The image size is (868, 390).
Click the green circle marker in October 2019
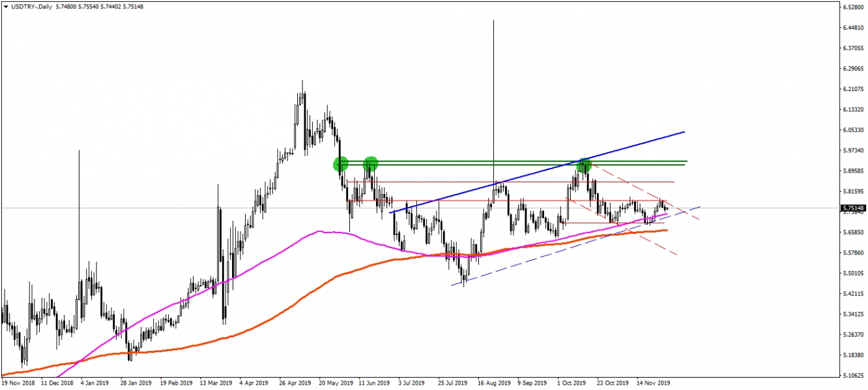584,166
